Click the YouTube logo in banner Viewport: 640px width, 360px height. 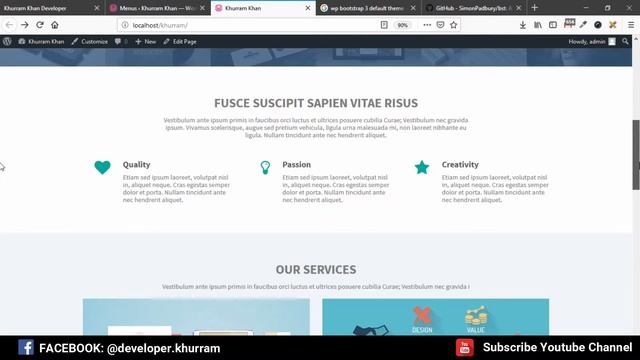click(464, 348)
